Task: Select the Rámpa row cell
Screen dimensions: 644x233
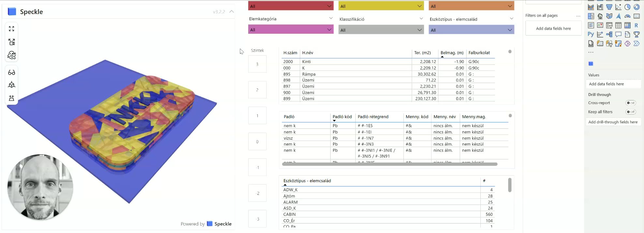Action: (x=309, y=74)
